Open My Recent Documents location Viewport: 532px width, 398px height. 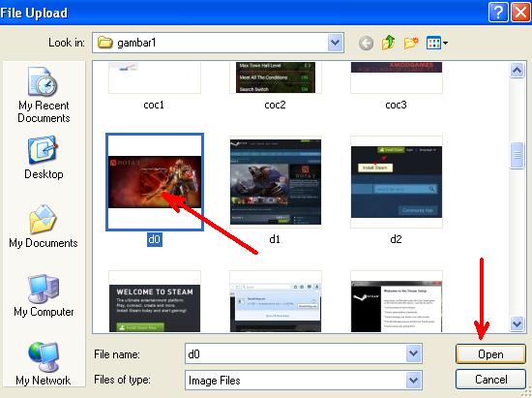(x=44, y=95)
